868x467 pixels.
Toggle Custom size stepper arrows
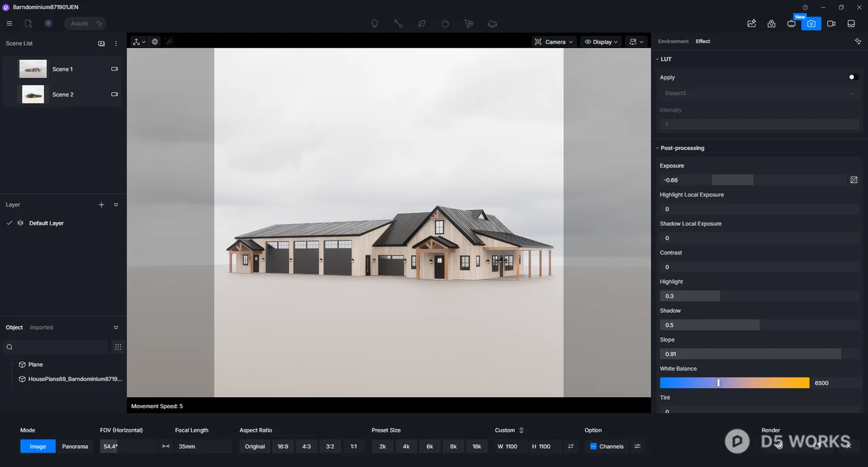[x=521, y=430]
